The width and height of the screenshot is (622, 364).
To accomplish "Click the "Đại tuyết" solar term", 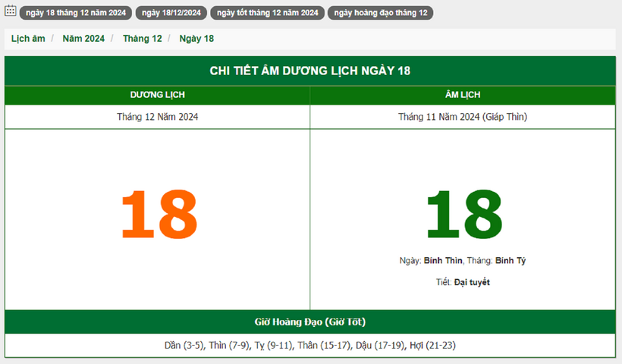I will coord(472,282).
